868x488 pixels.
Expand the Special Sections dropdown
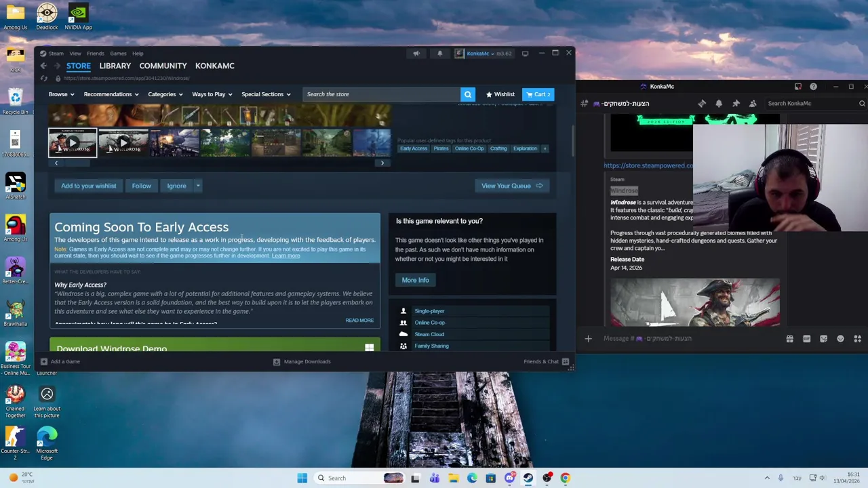pos(266,94)
